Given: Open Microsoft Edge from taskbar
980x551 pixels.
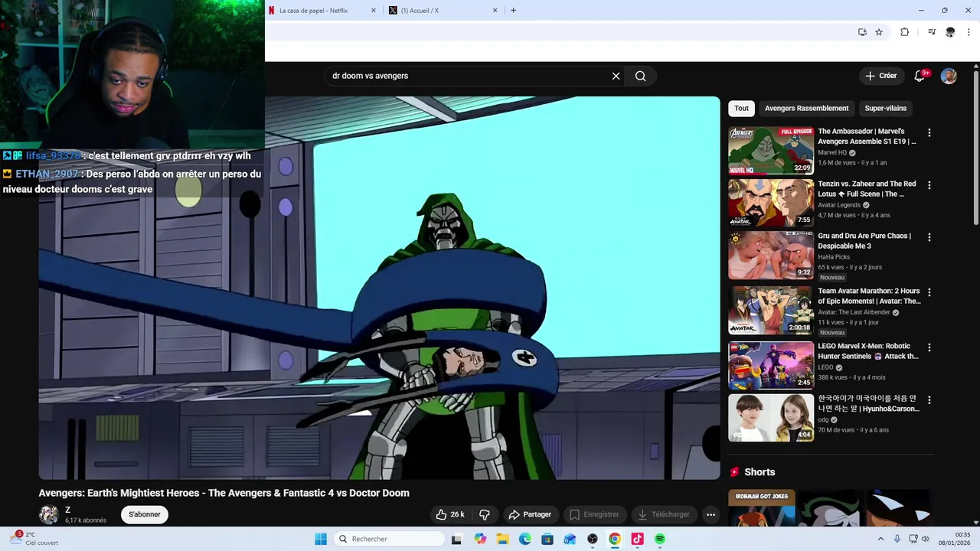Looking at the screenshot, I should 524,539.
